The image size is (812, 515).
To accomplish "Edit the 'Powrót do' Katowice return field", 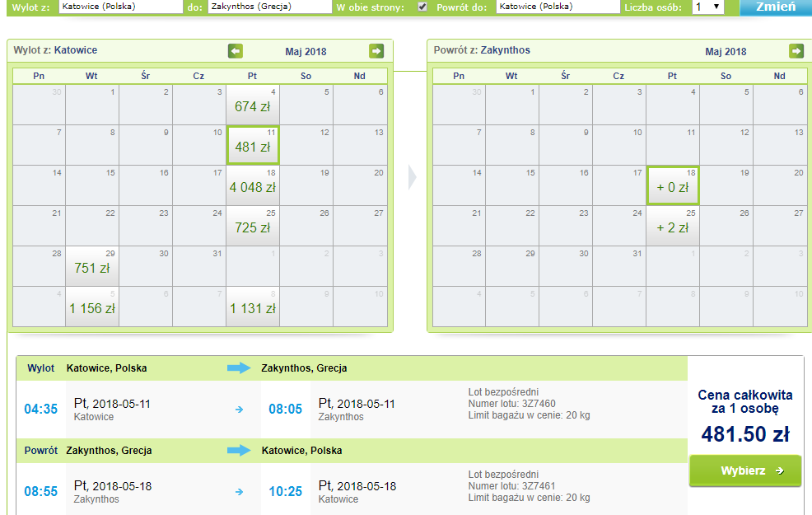I will point(557,7).
